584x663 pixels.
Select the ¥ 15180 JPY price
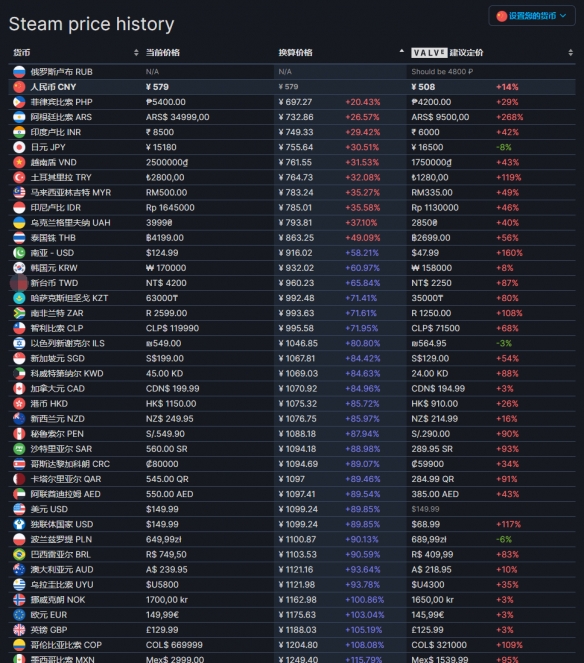[161, 147]
